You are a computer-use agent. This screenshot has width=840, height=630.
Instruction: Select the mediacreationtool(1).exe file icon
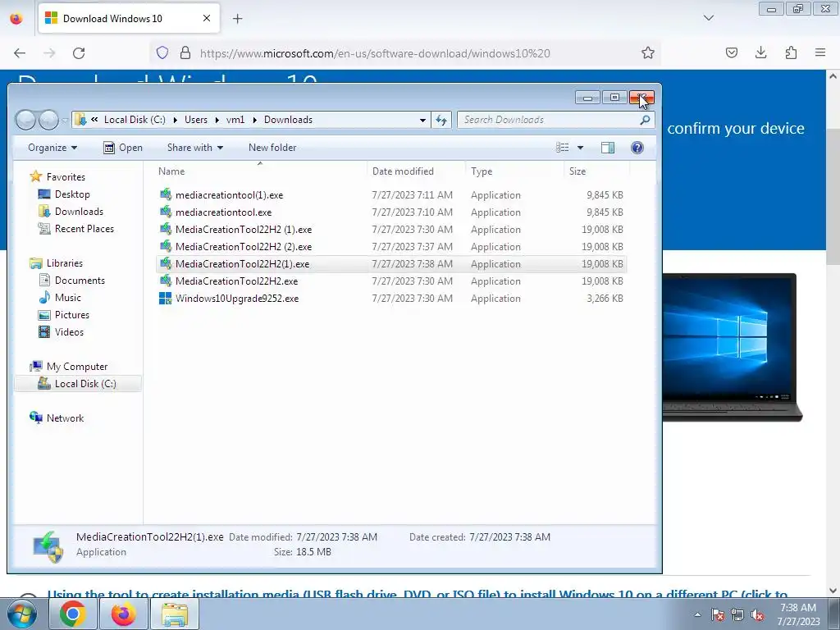click(166, 194)
